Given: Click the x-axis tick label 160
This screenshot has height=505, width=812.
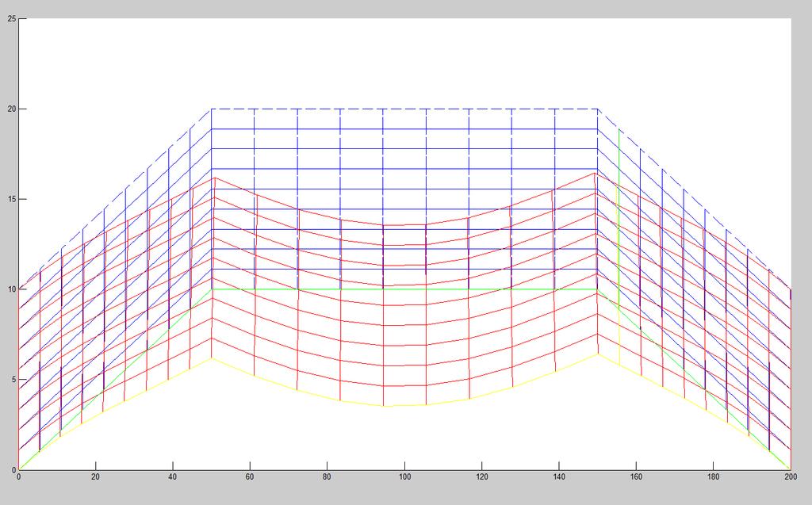Looking at the screenshot, I should click(x=636, y=477).
